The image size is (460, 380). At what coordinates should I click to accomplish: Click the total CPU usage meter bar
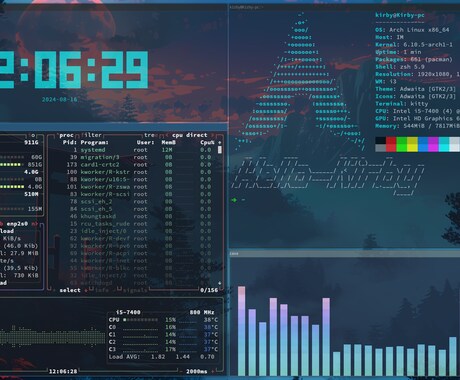point(140,320)
